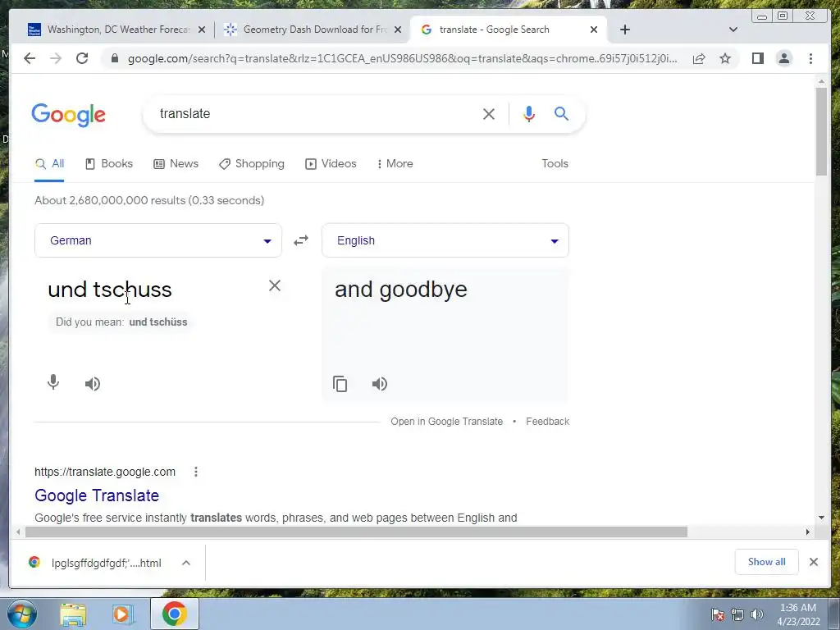The height and width of the screenshot is (630, 840).
Task: Listen to the English translation
Action: 379,384
